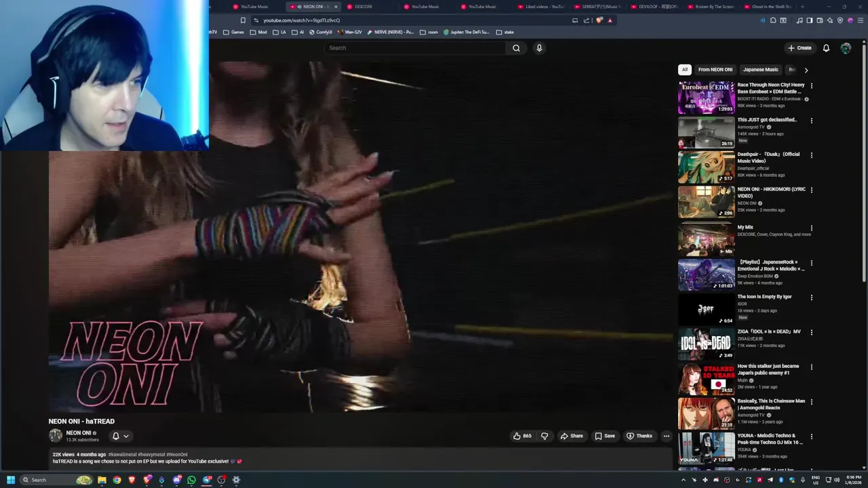Open more actions ellipsis beside Thanks
The image size is (868, 488).
coord(666,436)
